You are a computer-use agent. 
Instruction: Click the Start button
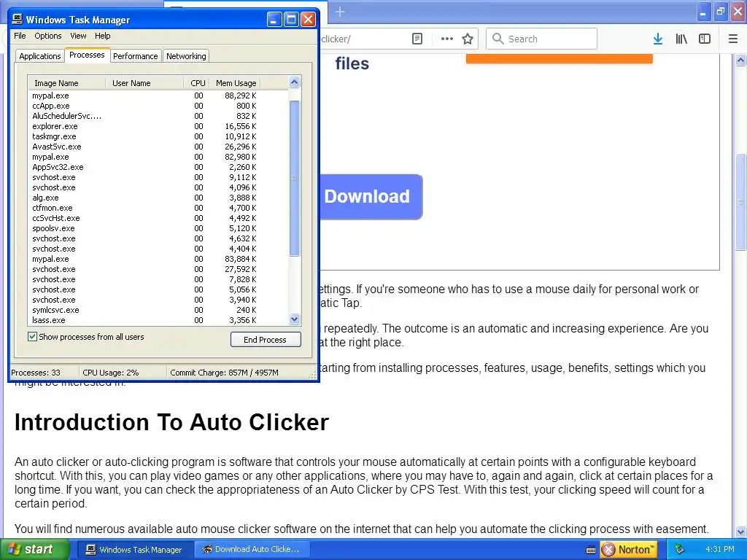[34, 550]
